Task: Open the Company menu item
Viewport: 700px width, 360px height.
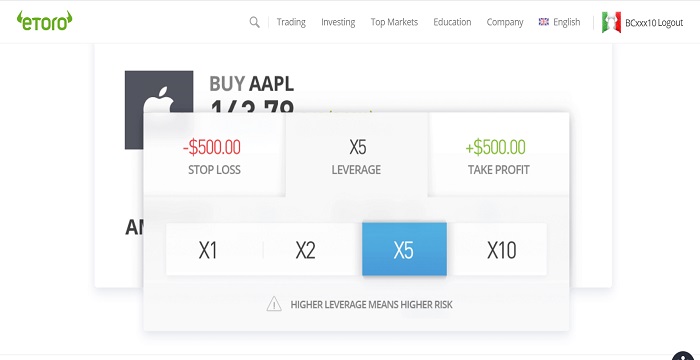Action: pos(505,22)
